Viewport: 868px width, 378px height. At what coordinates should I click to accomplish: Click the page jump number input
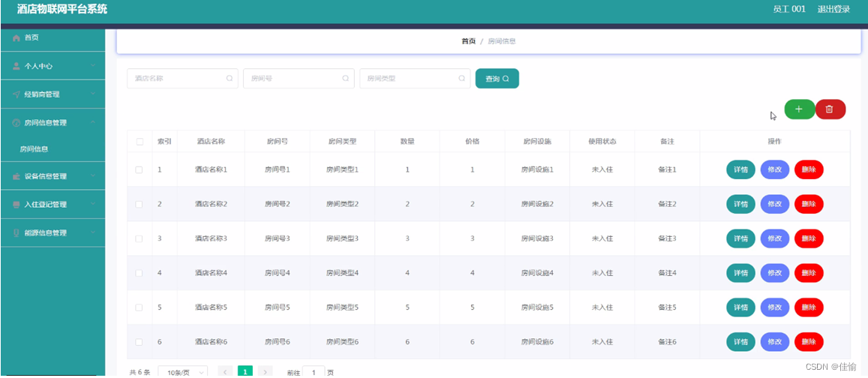click(x=314, y=373)
